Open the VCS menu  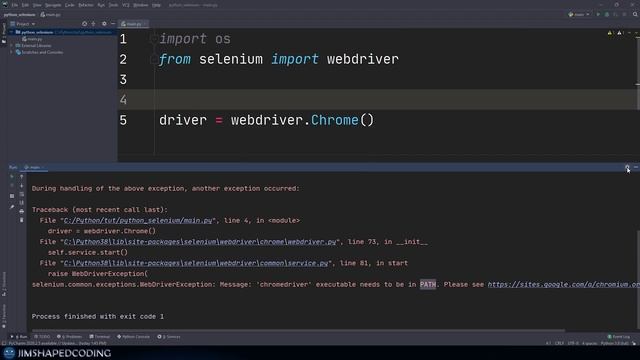(x=126, y=5)
